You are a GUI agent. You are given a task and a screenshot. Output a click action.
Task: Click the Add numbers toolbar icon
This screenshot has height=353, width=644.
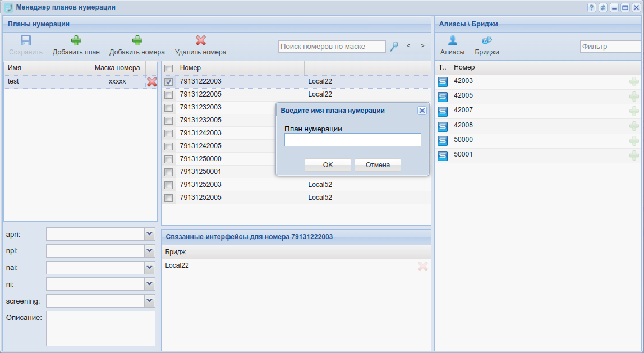point(137,41)
